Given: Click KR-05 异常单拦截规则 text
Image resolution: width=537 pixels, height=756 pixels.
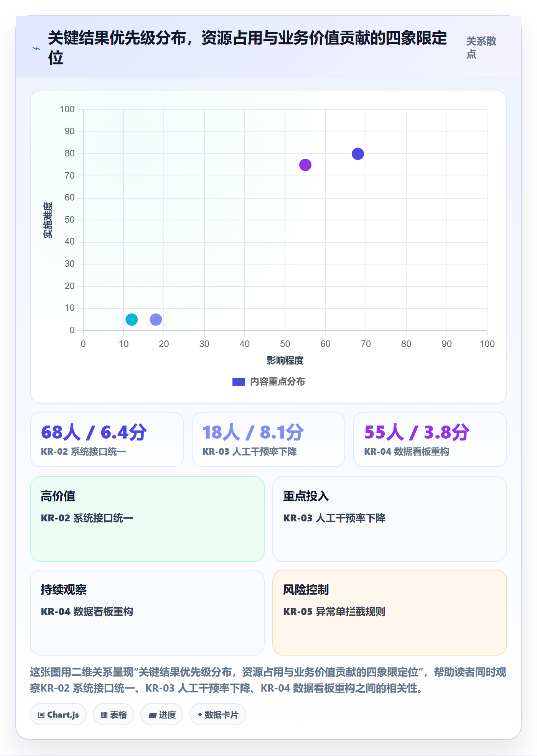Looking at the screenshot, I should coord(334,611).
